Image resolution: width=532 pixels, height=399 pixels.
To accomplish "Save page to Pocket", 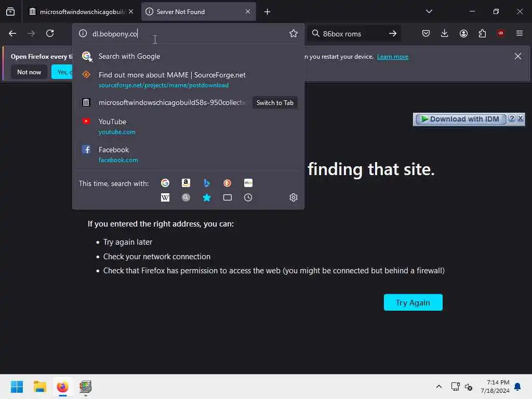I will (426, 33).
